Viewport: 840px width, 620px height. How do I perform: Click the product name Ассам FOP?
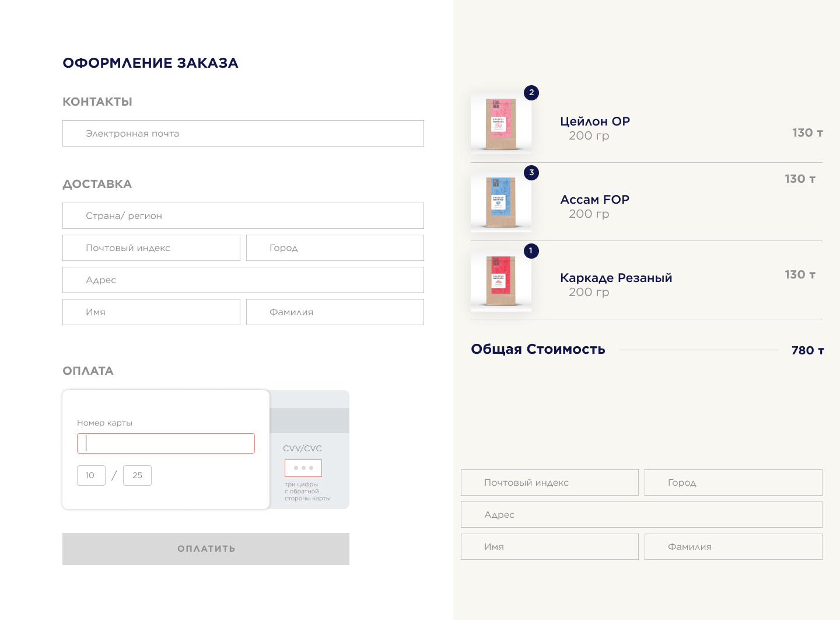tap(595, 200)
